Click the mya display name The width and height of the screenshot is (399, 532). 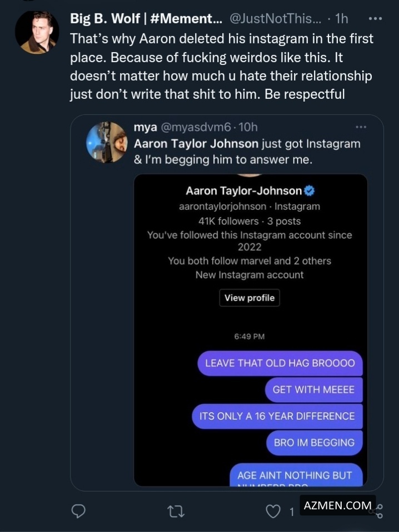coord(145,128)
